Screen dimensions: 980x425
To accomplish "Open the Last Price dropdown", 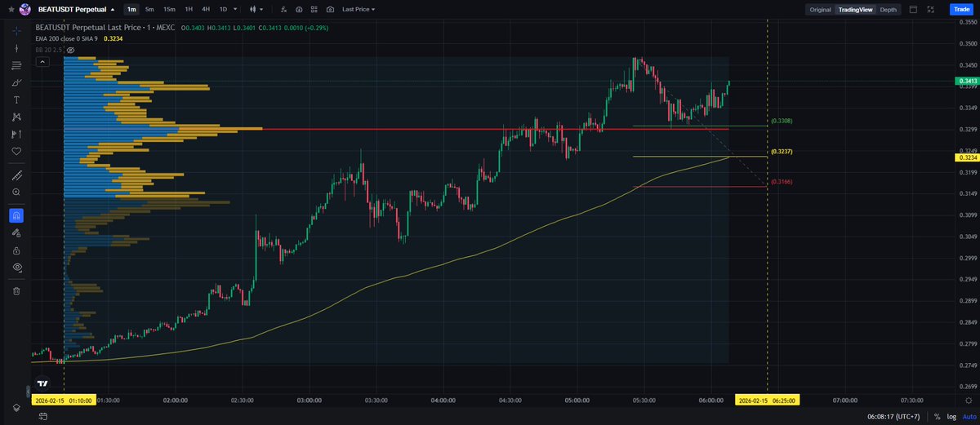I will tap(358, 9).
